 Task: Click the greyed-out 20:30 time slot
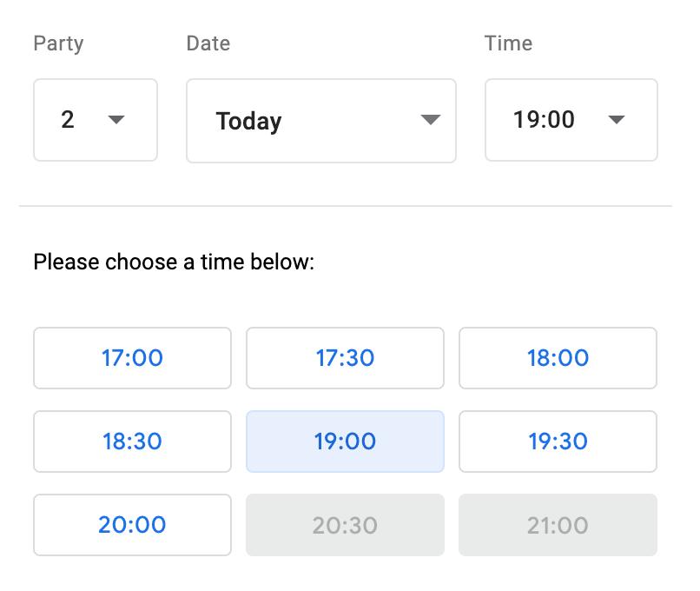(345, 525)
